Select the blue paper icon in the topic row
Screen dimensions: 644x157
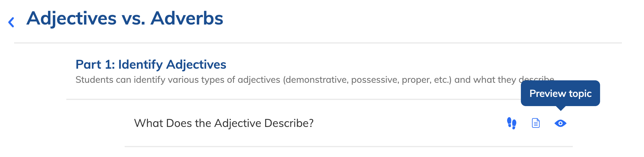536,123
